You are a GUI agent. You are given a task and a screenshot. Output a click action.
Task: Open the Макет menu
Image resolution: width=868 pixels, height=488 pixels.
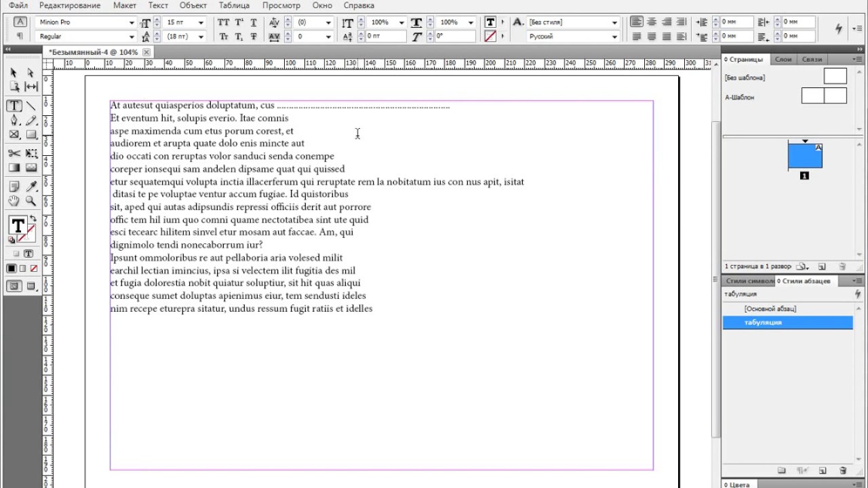click(125, 5)
